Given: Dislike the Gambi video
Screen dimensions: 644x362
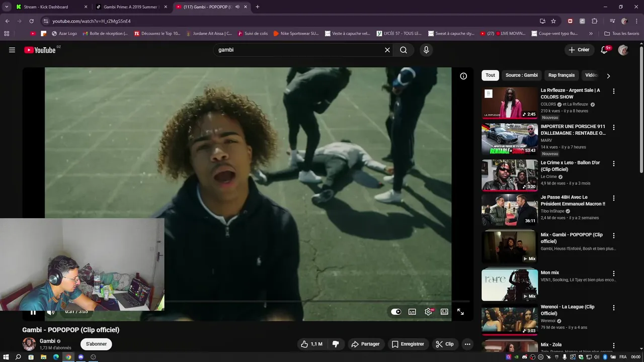Looking at the screenshot, I should pos(336,344).
